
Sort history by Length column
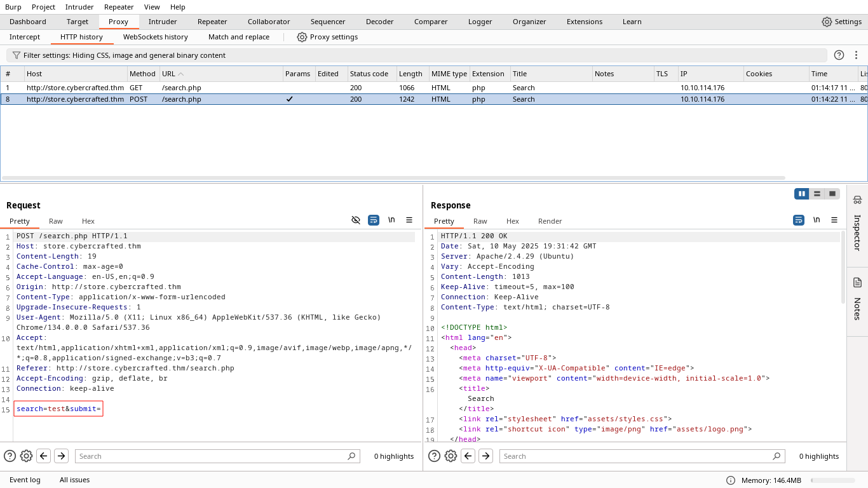click(412, 74)
